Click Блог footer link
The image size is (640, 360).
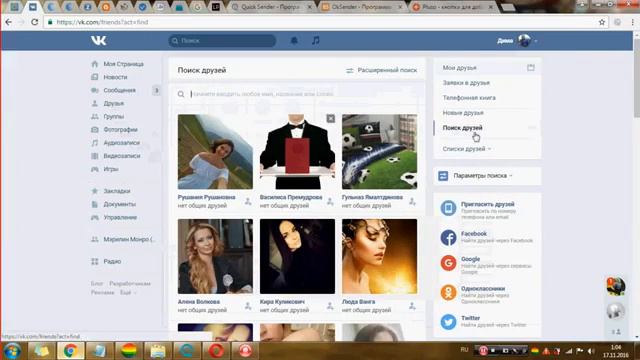[x=97, y=283]
